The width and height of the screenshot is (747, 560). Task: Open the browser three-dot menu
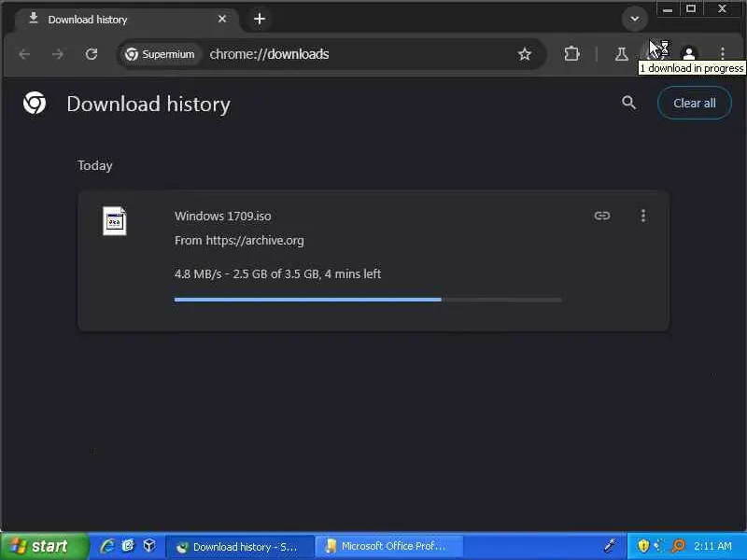723,53
